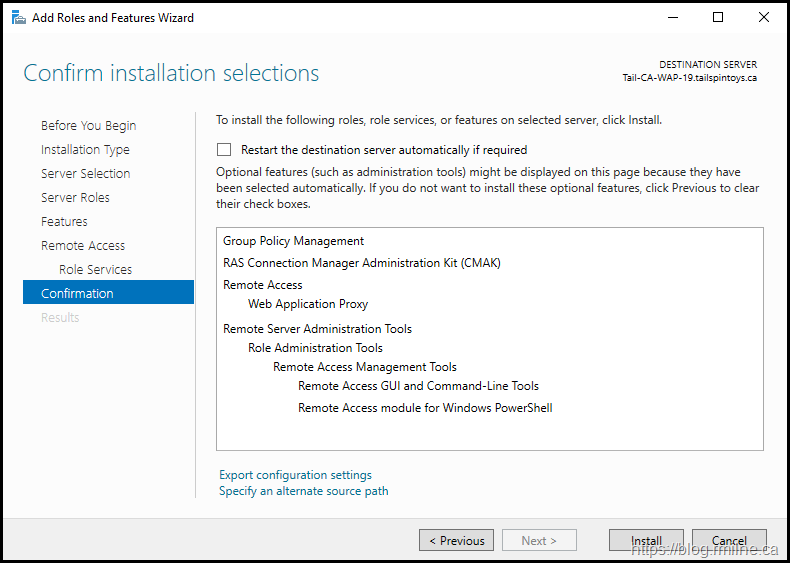Switch to Server Selection step
Viewport: 790px width, 563px height.
[85, 174]
